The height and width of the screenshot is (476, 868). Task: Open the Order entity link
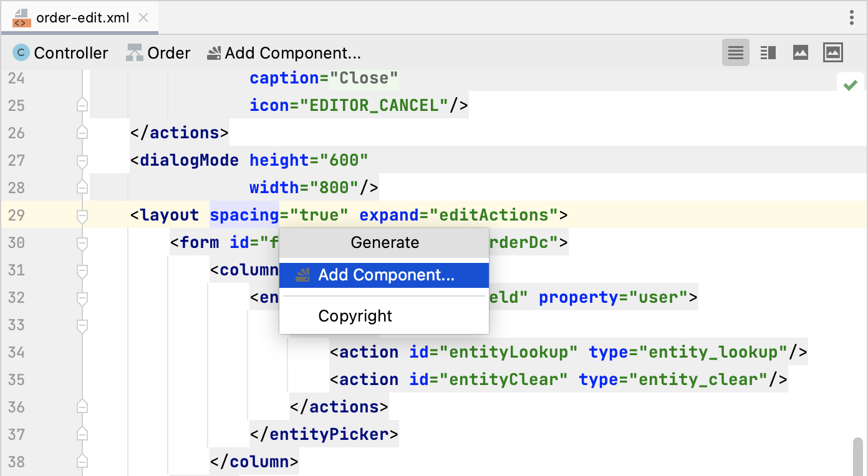point(158,53)
